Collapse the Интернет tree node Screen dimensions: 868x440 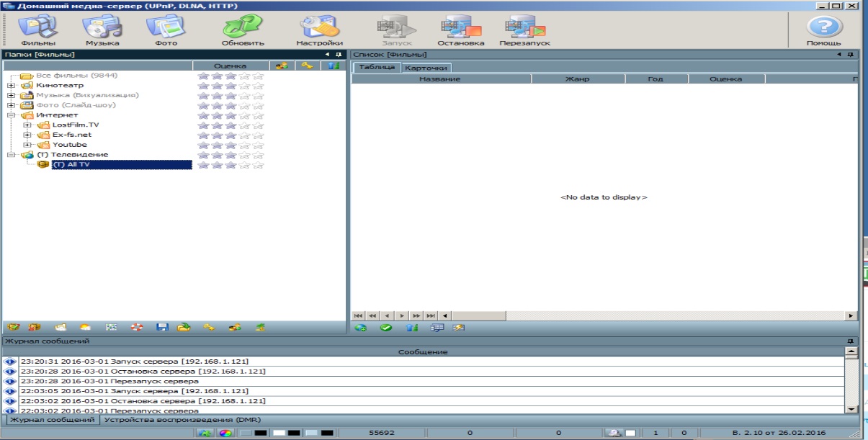click(11, 115)
